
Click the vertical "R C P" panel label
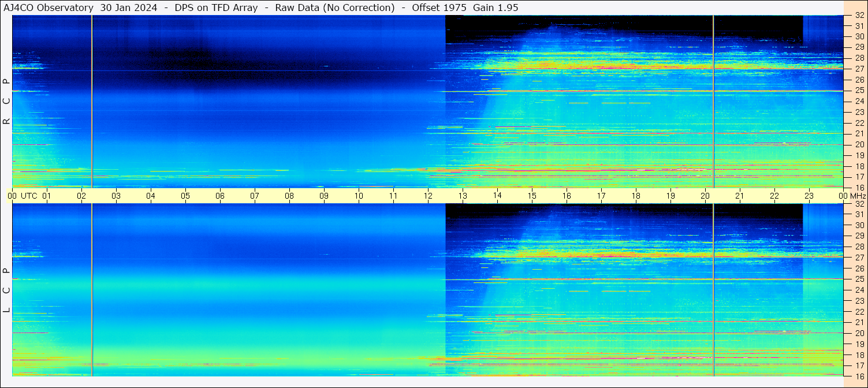pos(6,102)
